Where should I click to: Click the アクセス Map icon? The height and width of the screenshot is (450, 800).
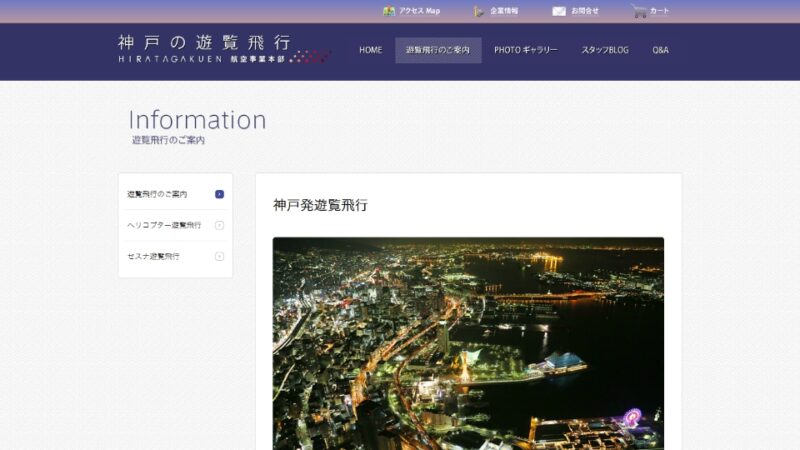point(389,11)
